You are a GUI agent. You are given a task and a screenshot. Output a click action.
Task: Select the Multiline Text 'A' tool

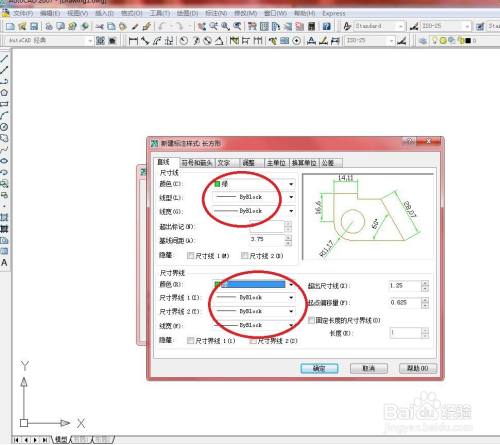pyautogui.click(x=4, y=263)
